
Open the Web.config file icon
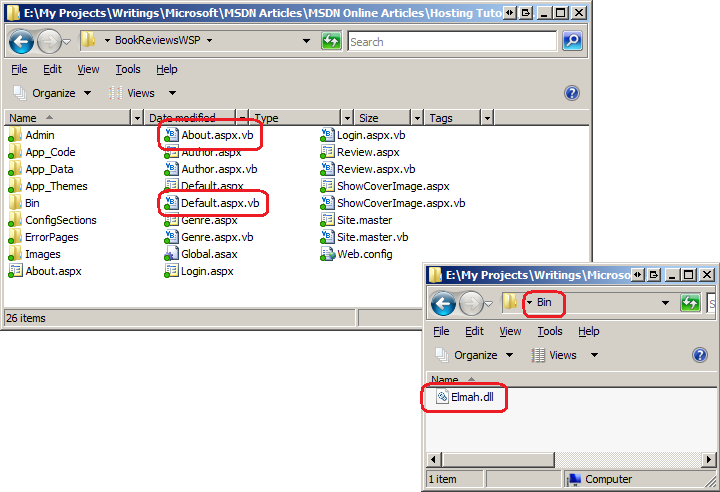(328, 254)
